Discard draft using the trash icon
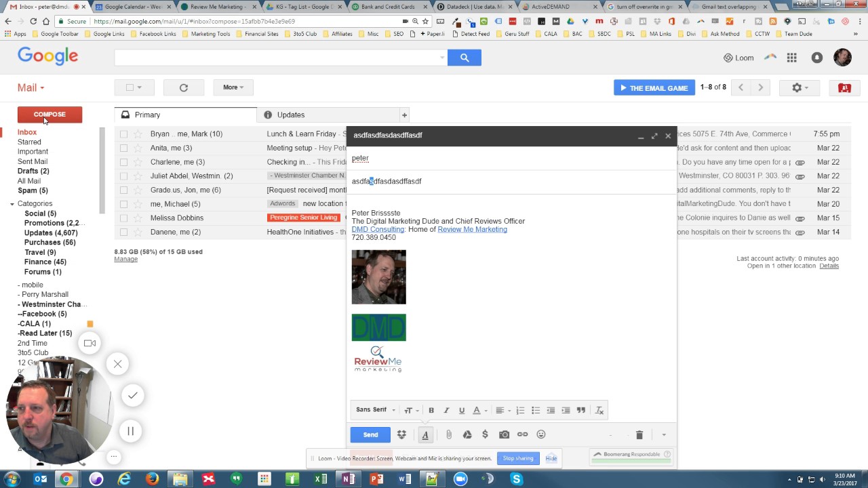 [x=639, y=434]
